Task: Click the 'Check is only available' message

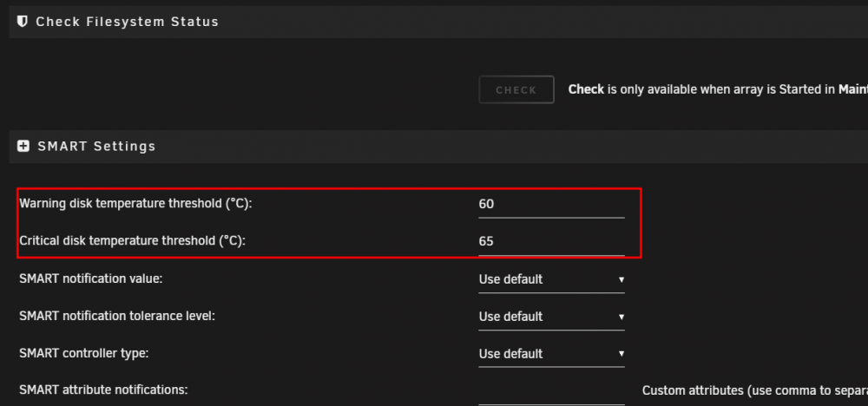Action: click(x=718, y=89)
